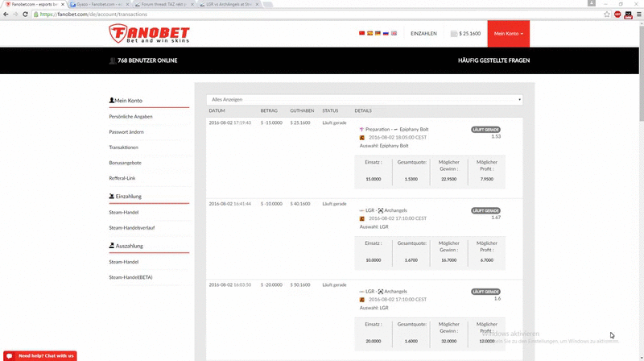This screenshot has width=644, height=361.
Task: Open a new browser tab
Action: tap(268, 5)
